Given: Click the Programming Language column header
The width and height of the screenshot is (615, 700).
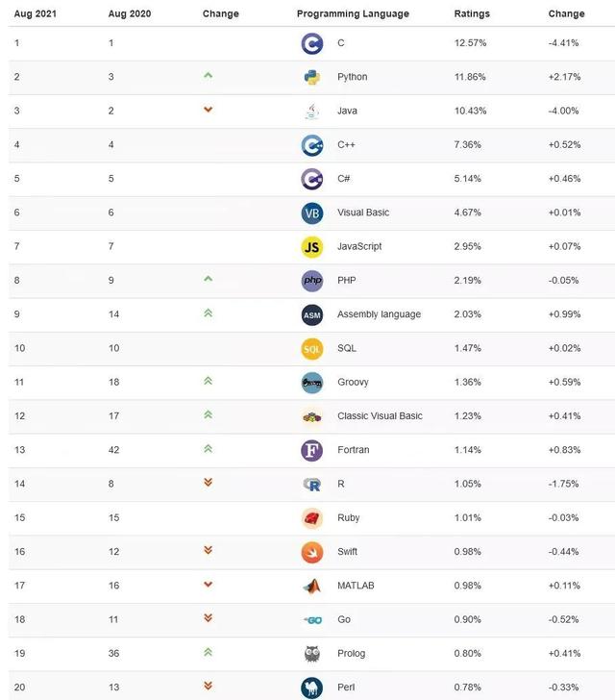Looking at the screenshot, I should 353,13.
